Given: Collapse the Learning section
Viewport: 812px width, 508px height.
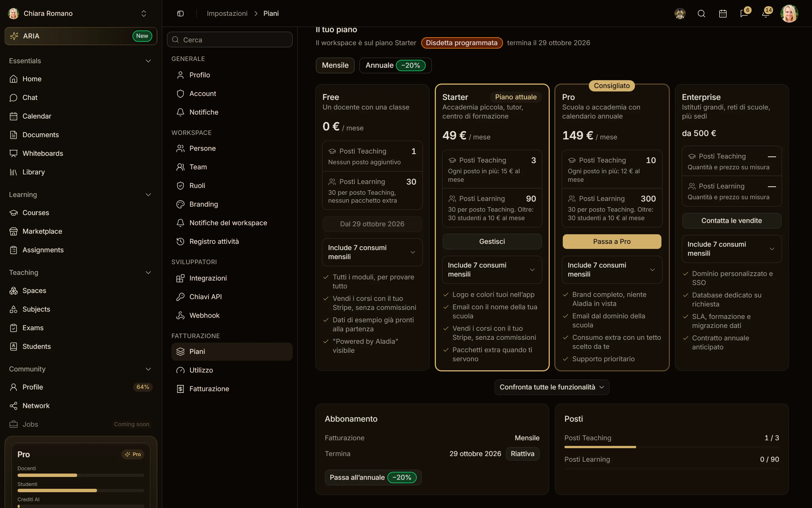Looking at the screenshot, I should pyautogui.click(x=148, y=194).
